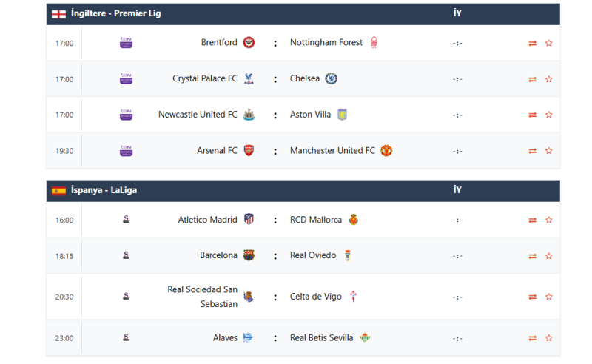Image resolution: width=592 pixels, height=364 pixels.
Task: Click the Manchester United club crest
Action: (x=386, y=151)
